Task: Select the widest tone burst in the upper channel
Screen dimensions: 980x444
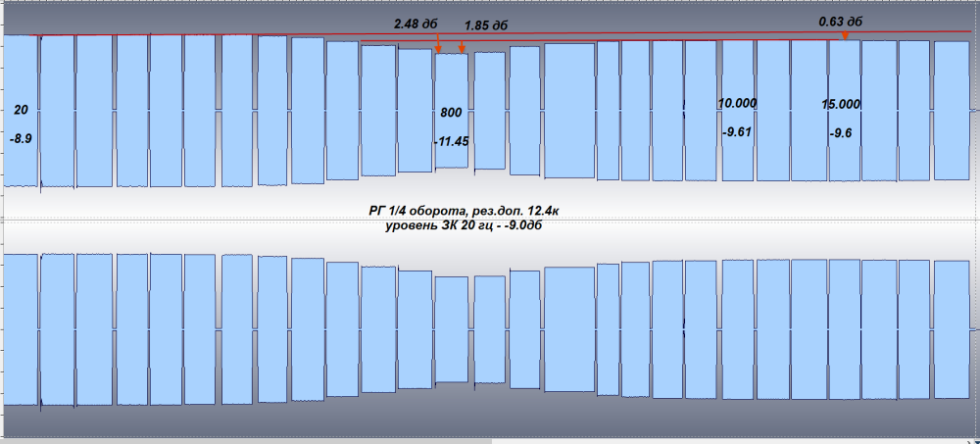Action: pos(568,111)
